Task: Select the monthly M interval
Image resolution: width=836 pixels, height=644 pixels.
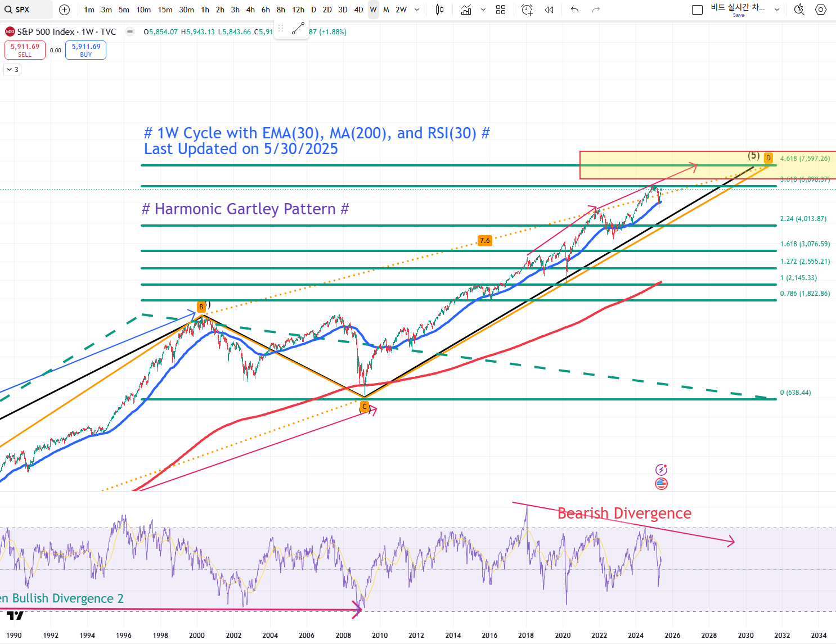Action: tap(386, 10)
